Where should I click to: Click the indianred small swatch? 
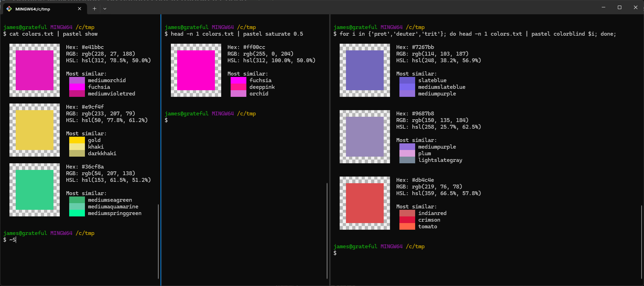pos(407,213)
